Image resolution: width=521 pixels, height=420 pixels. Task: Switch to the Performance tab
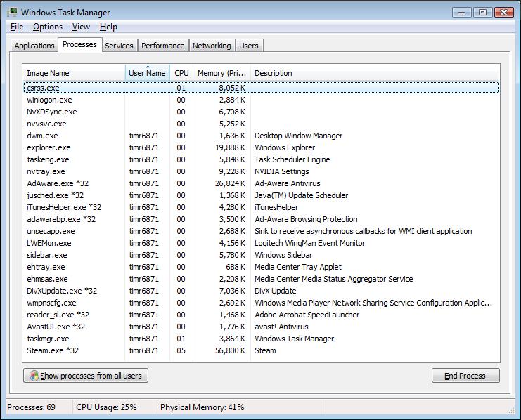pyautogui.click(x=162, y=46)
